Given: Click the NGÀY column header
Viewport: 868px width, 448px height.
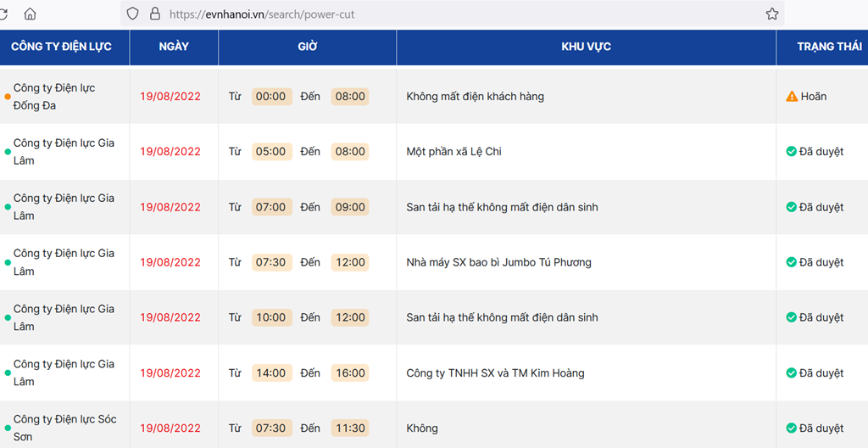Looking at the screenshot, I should point(174,47).
